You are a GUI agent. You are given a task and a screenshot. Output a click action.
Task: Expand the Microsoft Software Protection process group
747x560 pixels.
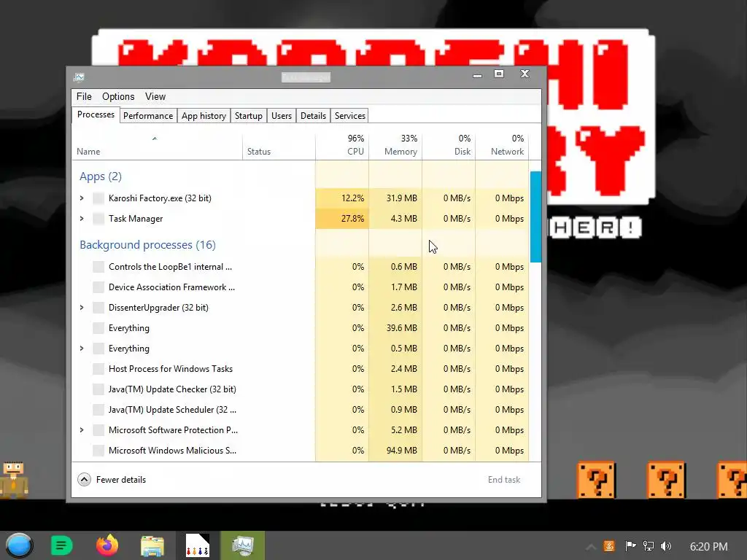[x=82, y=430]
